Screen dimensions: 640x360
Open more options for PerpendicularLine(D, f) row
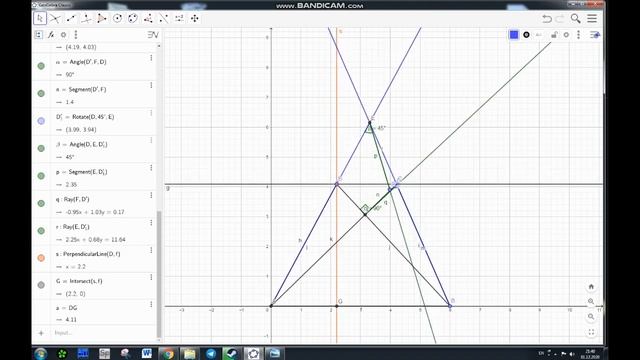pyautogui.click(x=151, y=250)
